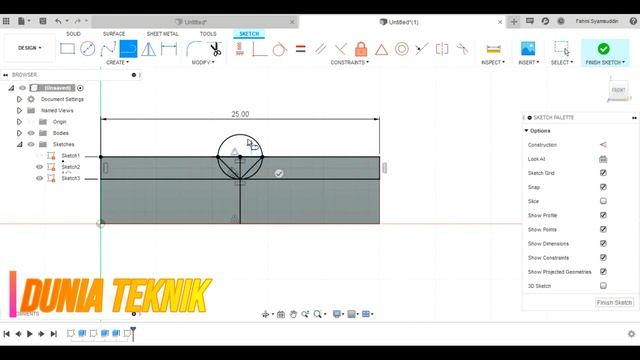640x360 pixels.
Task: Select the SKETCH tab
Action: pos(249,34)
